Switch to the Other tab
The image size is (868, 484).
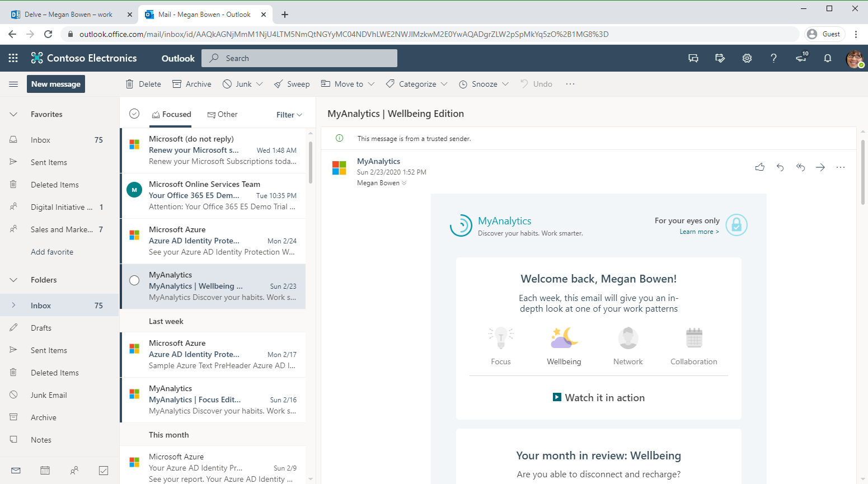[x=223, y=114]
